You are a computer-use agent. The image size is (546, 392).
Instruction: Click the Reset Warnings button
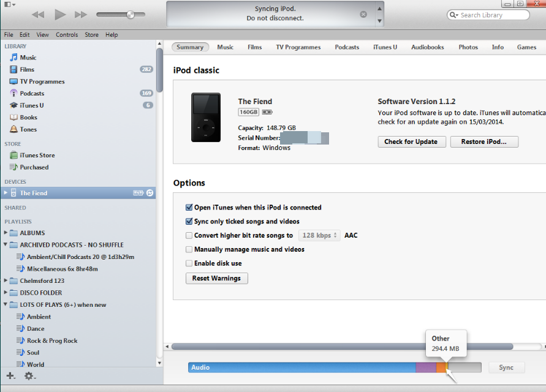tap(216, 278)
